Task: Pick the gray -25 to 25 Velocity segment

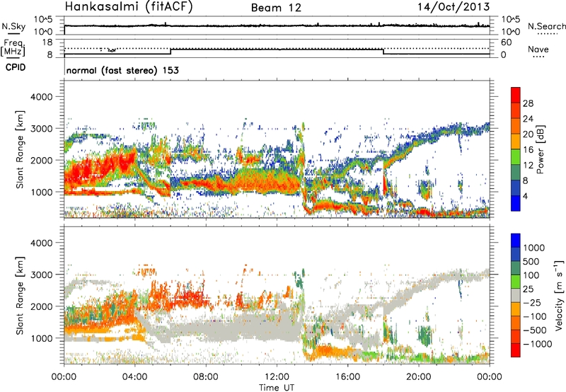Action: (x=516, y=296)
